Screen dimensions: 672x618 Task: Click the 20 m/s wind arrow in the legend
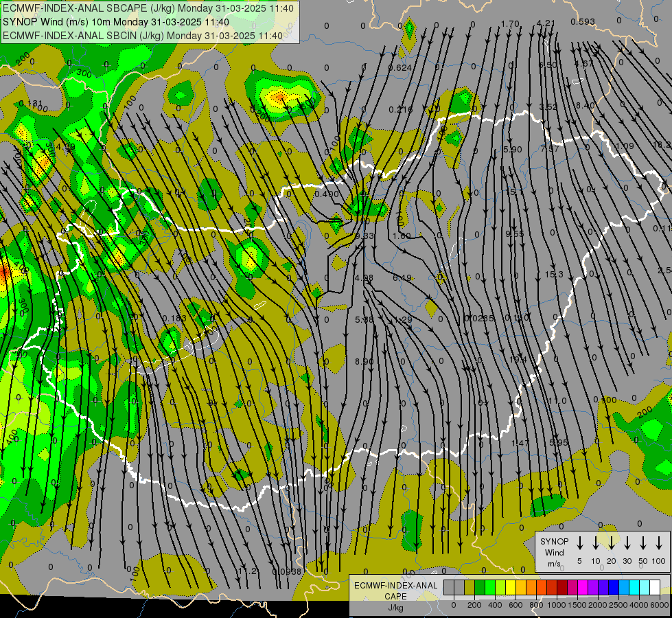[611, 543]
